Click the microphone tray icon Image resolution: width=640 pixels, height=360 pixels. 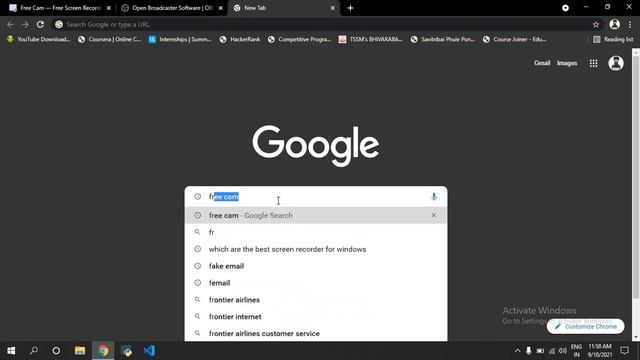(x=529, y=351)
